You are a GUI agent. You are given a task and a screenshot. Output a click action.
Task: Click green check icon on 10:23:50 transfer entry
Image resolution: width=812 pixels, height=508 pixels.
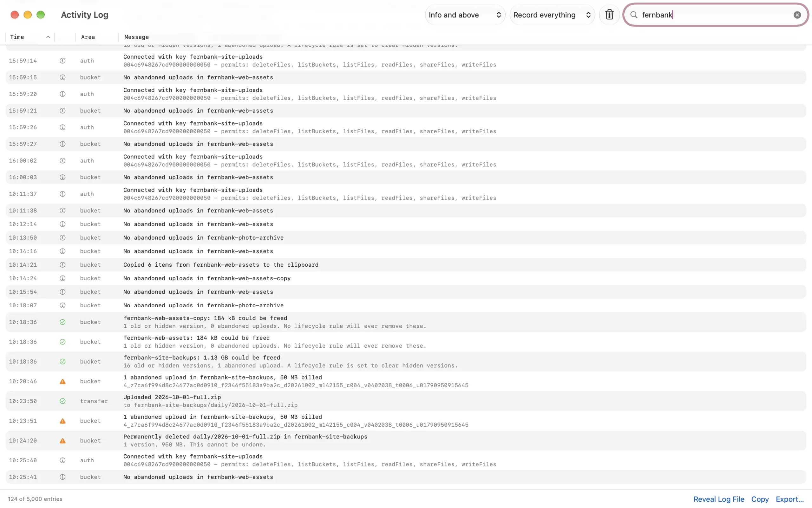62,401
